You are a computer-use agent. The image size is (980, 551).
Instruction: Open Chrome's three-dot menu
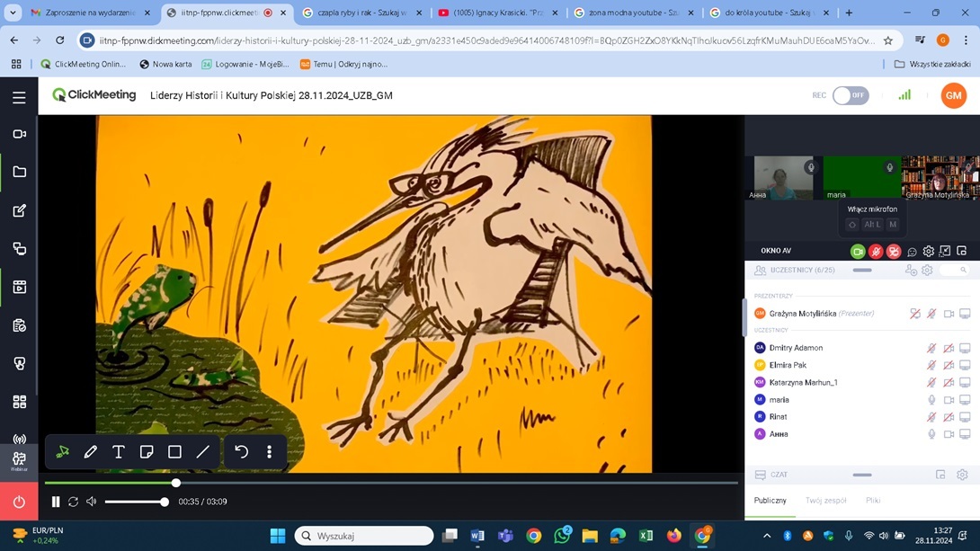point(966,40)
